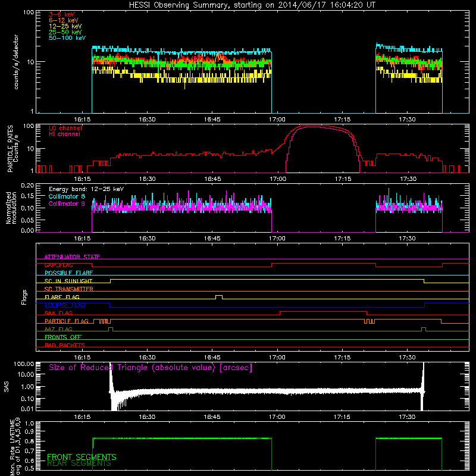
Task: Click the counts/s/detector axis label
Action: (16, 62)
